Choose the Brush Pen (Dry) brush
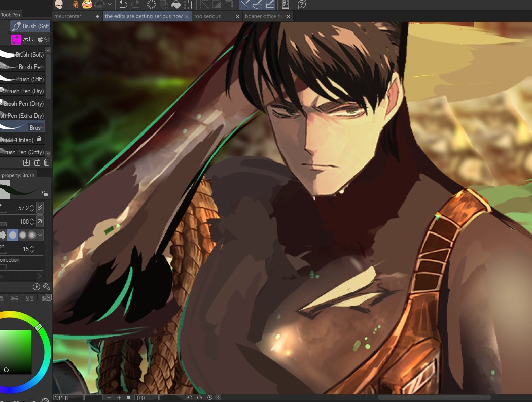The image size is (532, 402). (22, 91)
